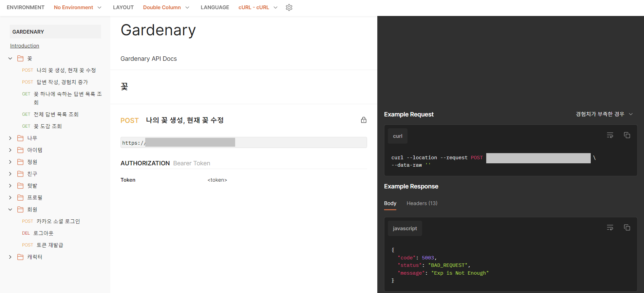Click the <token> value text
Image resolution: width=644 pixels, height=293 pixels.
217,180
